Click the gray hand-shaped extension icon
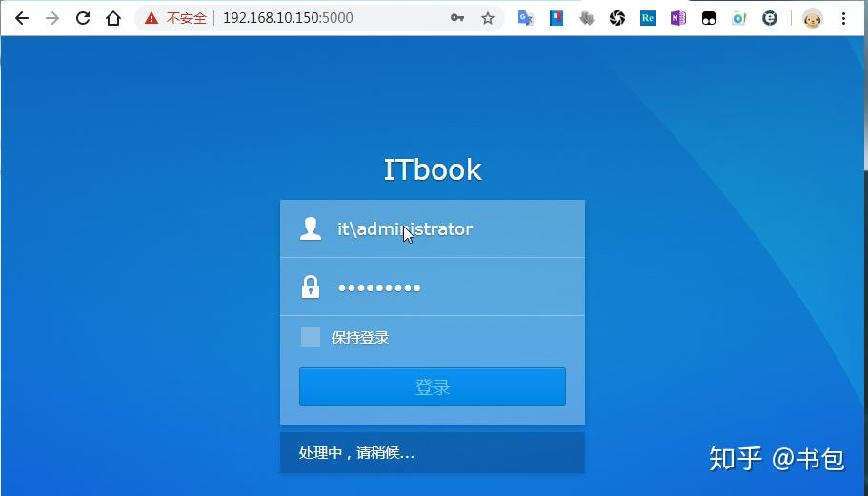This screenshot has width=868, height=496. point(587,19)
